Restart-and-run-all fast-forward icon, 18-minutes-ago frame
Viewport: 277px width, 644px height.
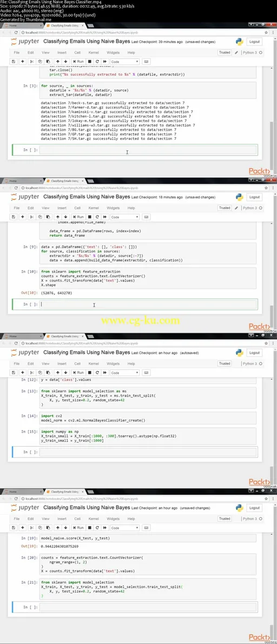coord(105,217)
